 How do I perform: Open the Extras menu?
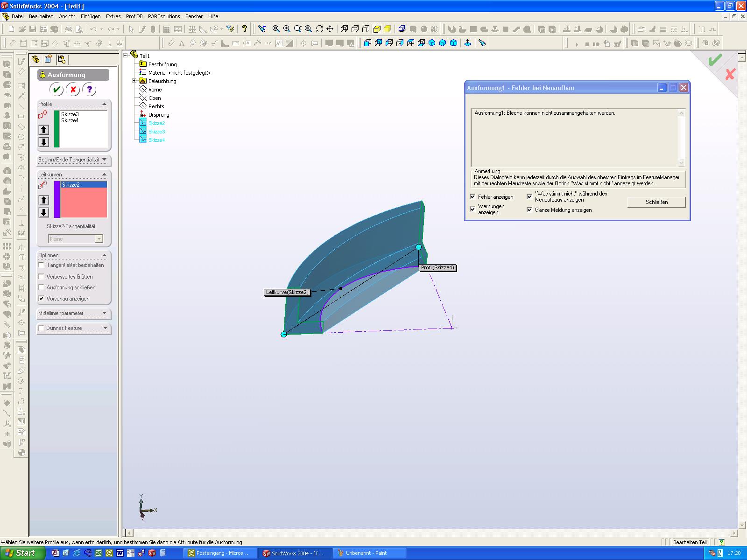point(113,16)
